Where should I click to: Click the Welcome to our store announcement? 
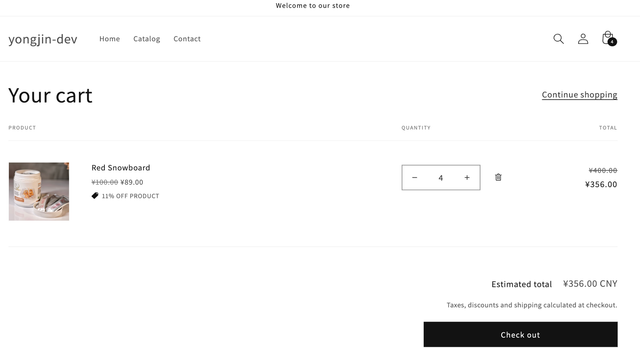313,6
